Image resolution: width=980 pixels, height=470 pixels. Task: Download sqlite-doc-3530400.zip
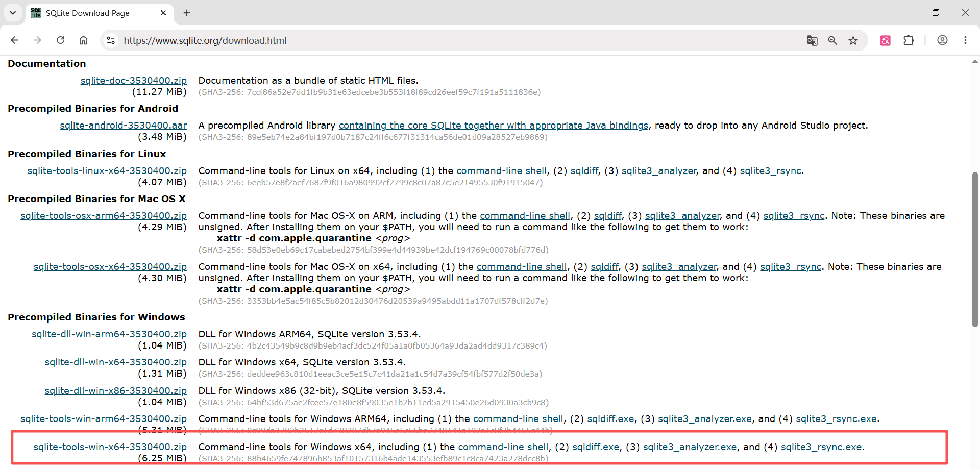134,80
